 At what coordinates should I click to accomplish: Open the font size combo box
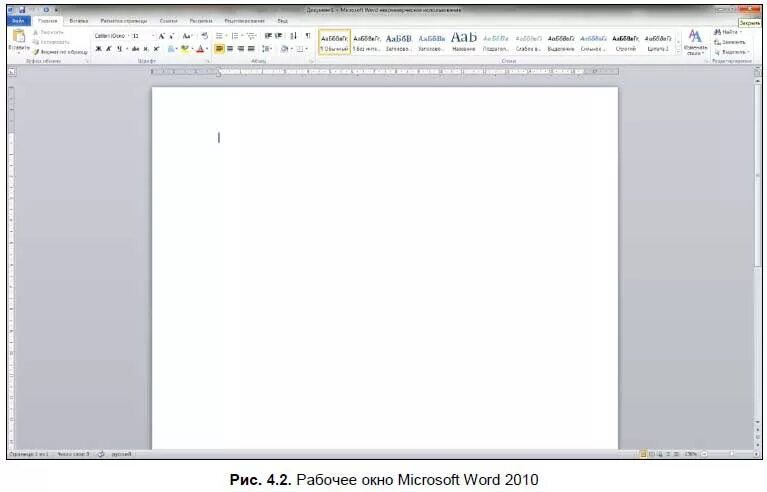pyautogui.click(x=143, y=36)
